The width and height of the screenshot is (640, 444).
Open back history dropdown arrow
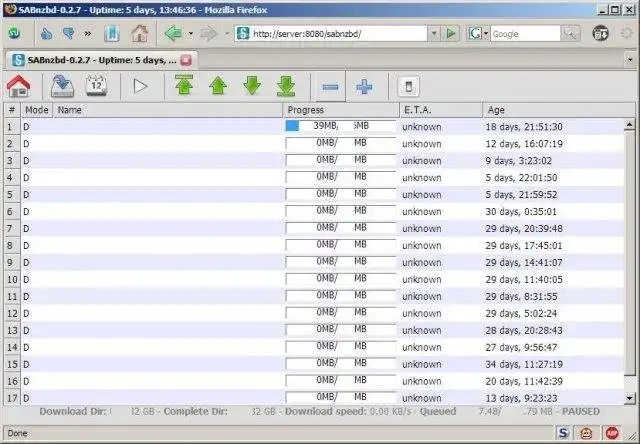pos(191,34)
